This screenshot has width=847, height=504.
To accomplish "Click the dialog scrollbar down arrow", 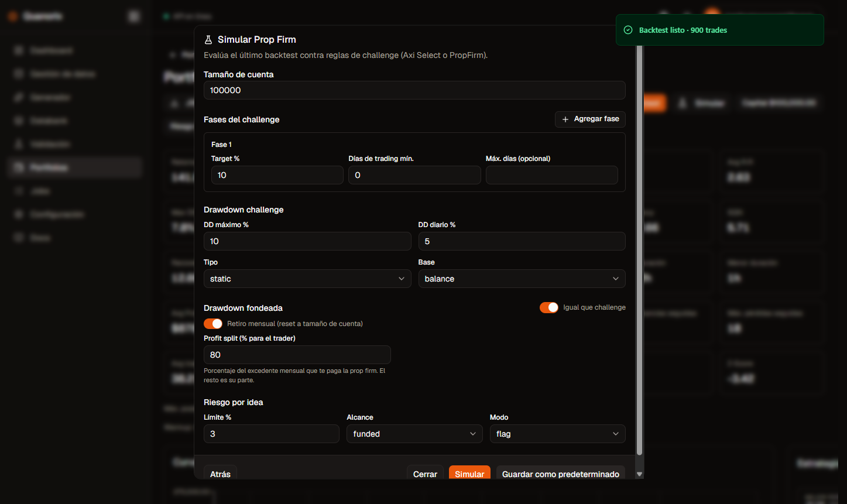I will 639,474.
